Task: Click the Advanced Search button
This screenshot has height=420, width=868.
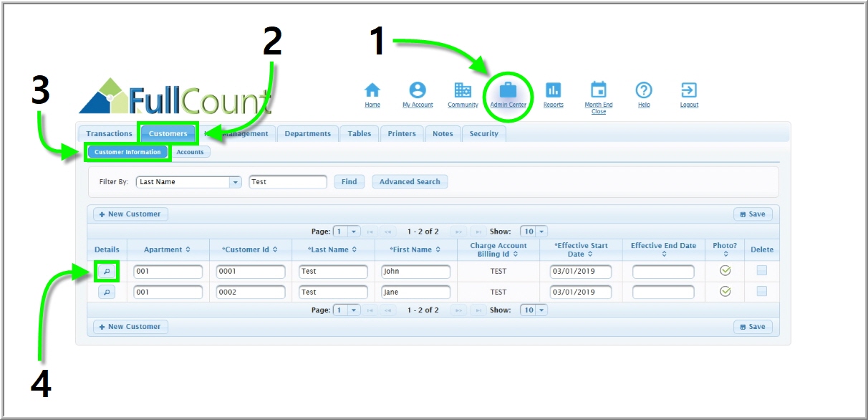Action: 410,182
